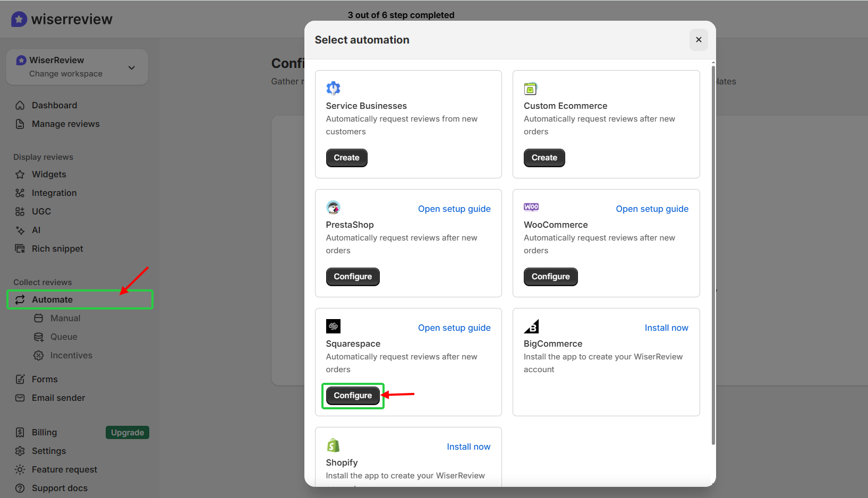
Task: Open the Support docs page
Action: (59, 488)
